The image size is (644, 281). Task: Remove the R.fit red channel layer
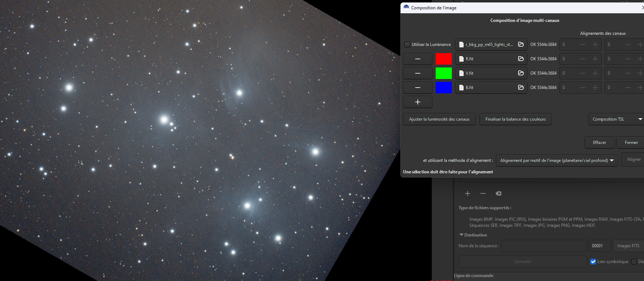pos(418,59)
